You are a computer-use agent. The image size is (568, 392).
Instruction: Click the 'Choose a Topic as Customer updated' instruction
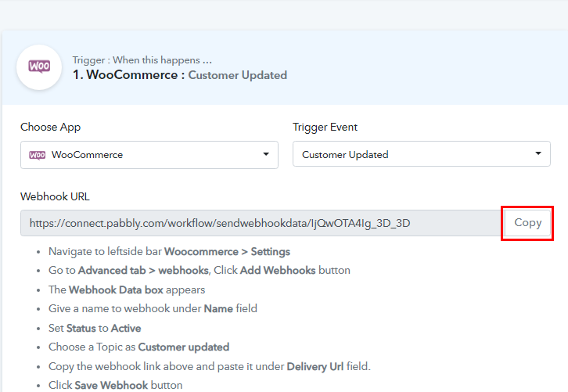[138, 347]
